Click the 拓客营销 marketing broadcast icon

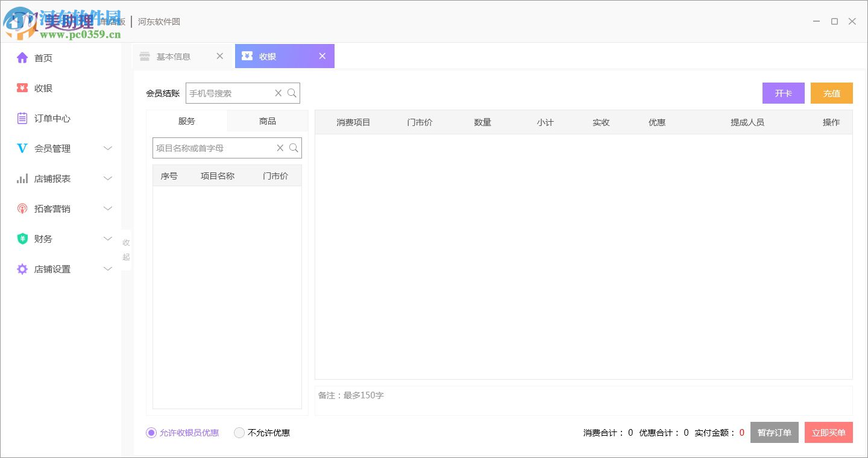(x=22, y=209)
